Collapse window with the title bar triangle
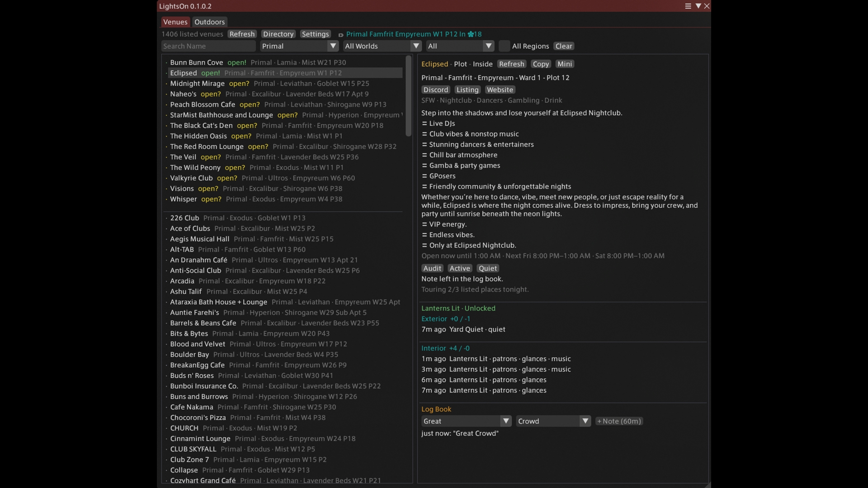 pyautogui.click(x=698, y=6)
